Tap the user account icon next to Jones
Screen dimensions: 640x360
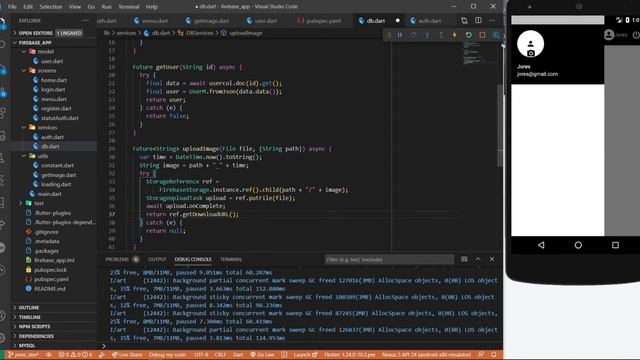(609, 35)
